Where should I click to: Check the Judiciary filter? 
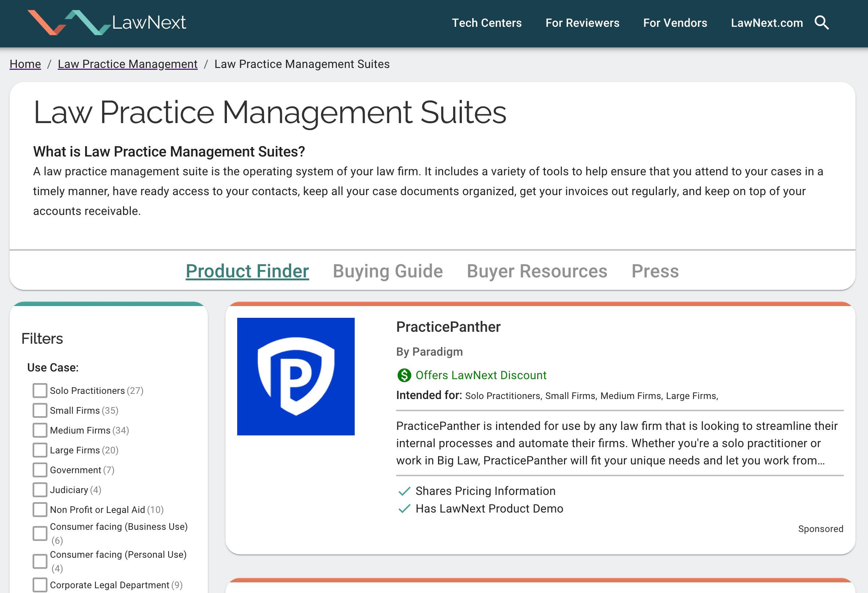40,489
